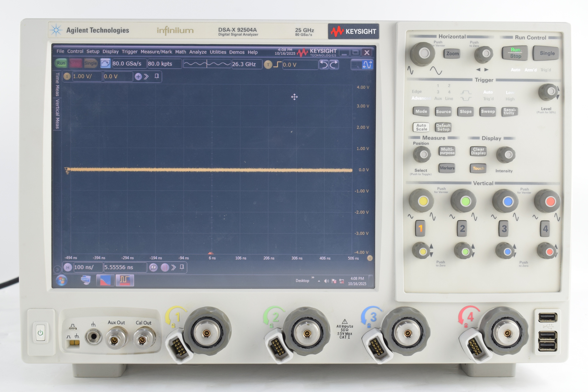Click the green on-screen Run button
588x392 pixels.
61,63
